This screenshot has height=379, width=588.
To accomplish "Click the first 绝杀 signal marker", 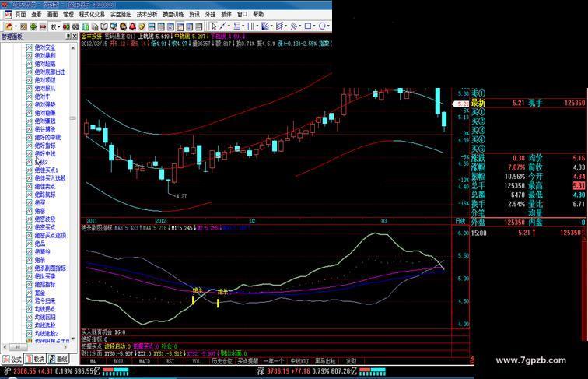I will (198, 290).
